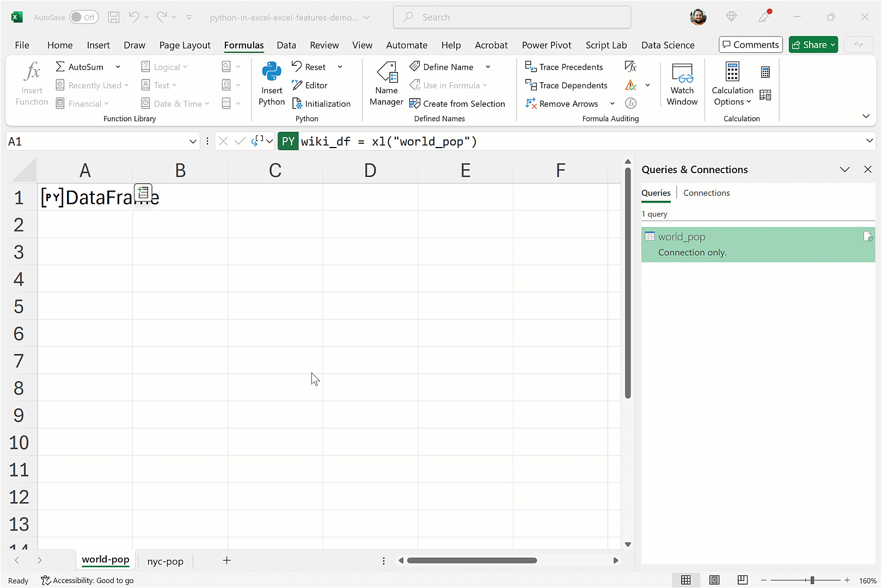Click the Share button
The height and width of the screenshot is (588, 882).
pyautogui.click(x=813, y=45)
